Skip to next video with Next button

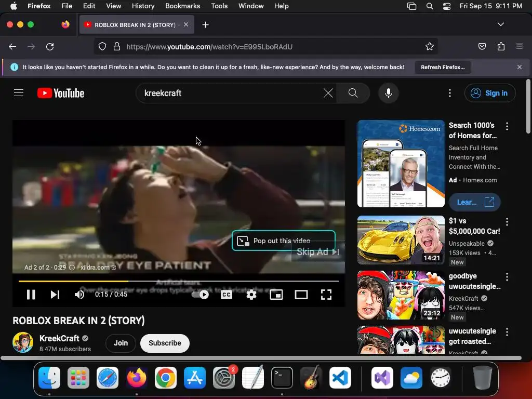55,295
